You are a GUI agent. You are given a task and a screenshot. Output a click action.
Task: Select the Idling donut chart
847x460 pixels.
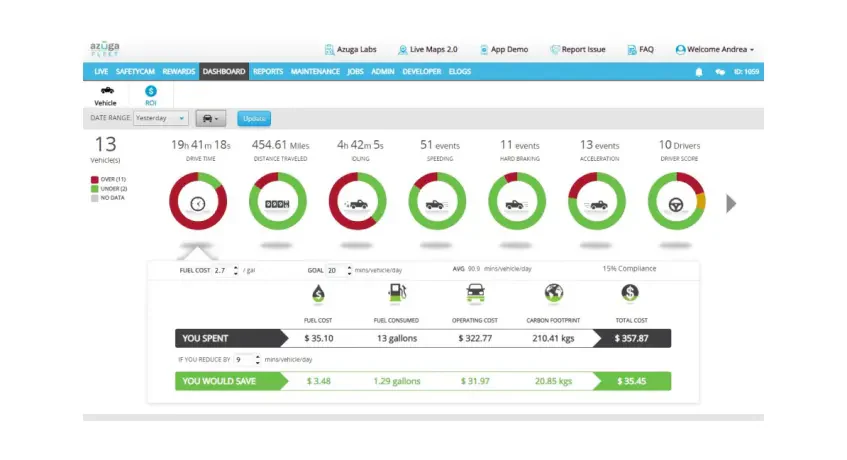click(x=357, y=202)
